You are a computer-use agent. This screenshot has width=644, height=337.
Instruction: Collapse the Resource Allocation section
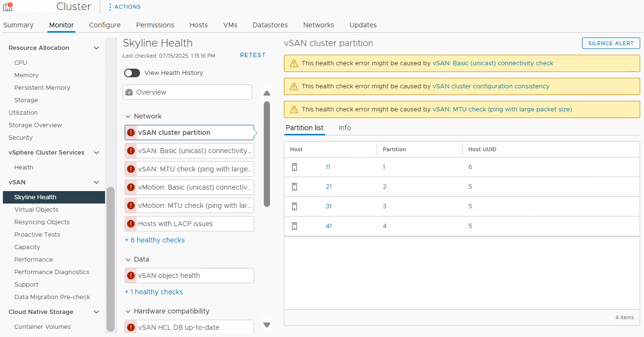click(96, 48)
